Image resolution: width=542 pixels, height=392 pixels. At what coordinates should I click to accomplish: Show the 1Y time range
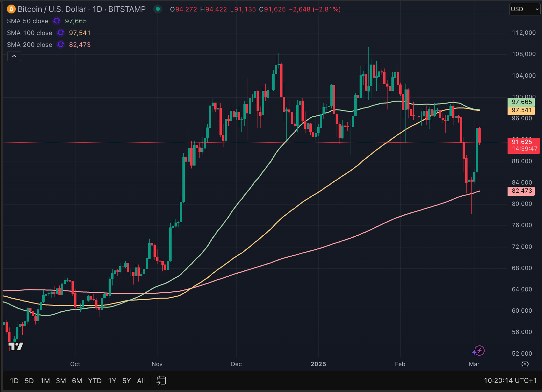[112, 381]
